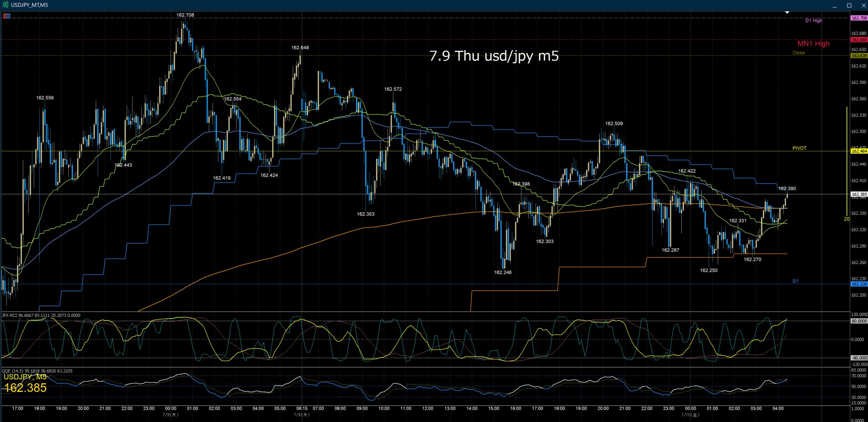Screen dimensions: 868x422
Task: Select the yellow 'PIVOT' line label
Action: tap(799, 148)
